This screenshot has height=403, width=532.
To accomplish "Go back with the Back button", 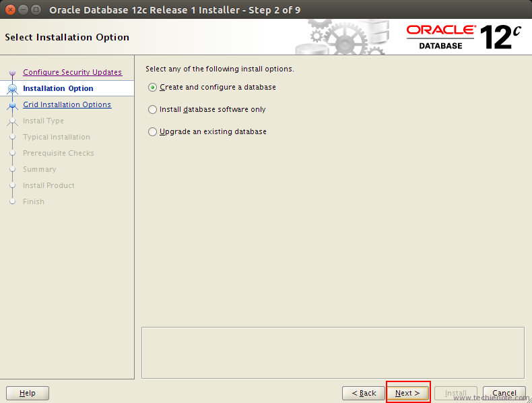I will pos(364,393).
